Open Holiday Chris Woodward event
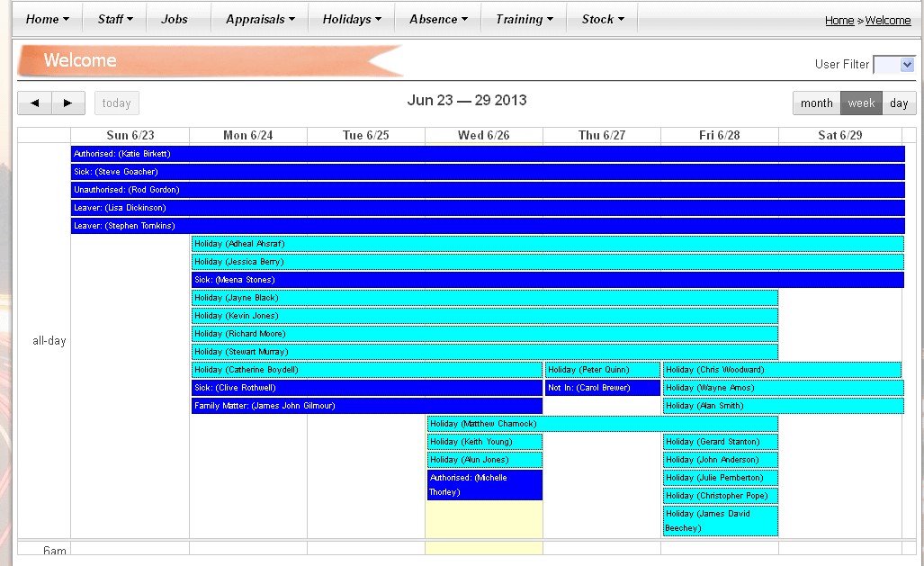This screenshot has width=924, height=566. pyautogui.click(x=783, y=370)
